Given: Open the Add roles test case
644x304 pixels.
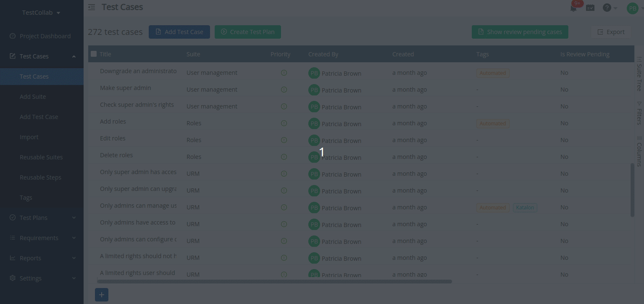Looking at the screenshot, I should tap(113, 122).
